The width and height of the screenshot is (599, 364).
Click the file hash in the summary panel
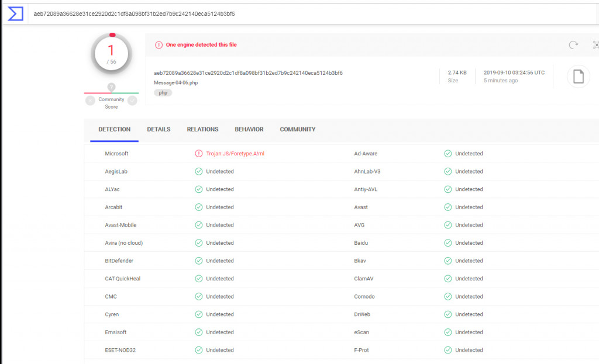pos(248,73)
